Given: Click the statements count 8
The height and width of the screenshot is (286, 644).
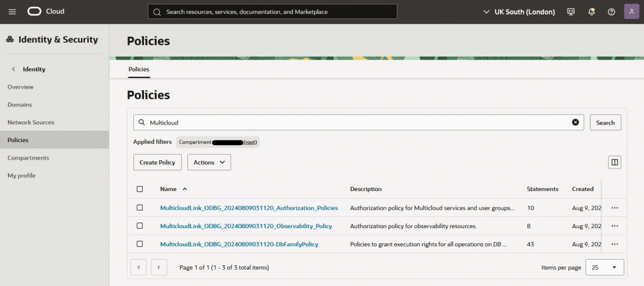Looking at the screenshot, I should pos(528,226).
